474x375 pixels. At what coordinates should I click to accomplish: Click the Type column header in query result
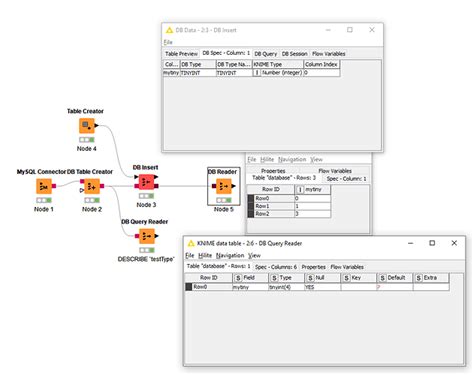286,278
